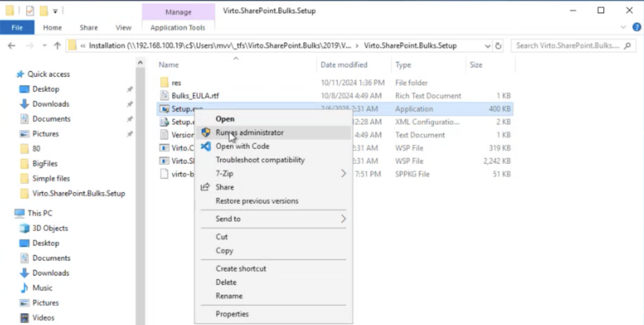The width and height of the screenshot is (644, 325).
Task: Click New folder icon in quick access toolbar
Action: 43,11
